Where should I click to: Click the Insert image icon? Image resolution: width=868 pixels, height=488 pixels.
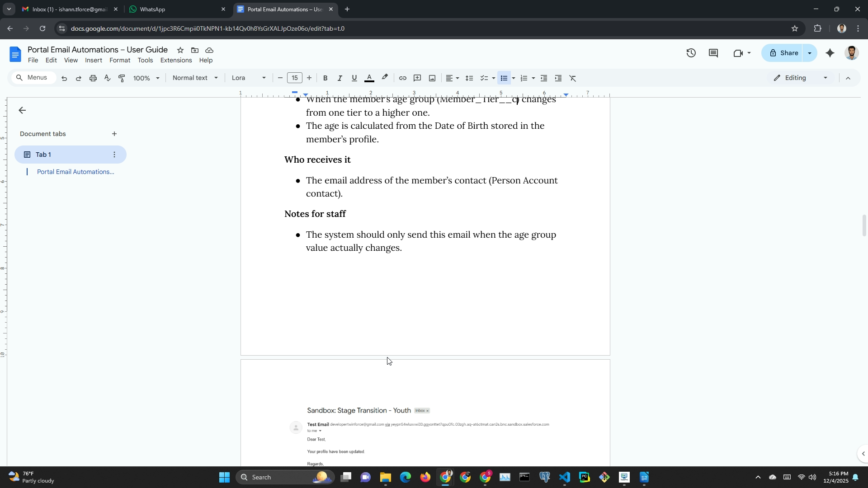[432, 78]
